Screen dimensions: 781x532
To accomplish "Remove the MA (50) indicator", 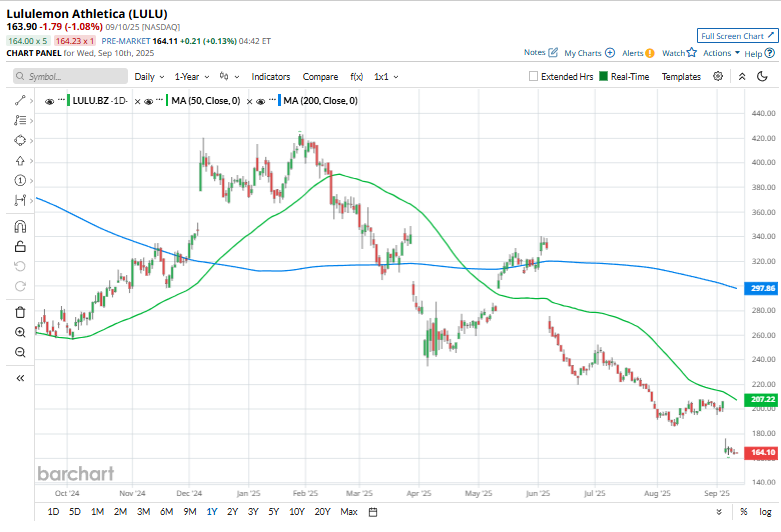I will 137,101.
